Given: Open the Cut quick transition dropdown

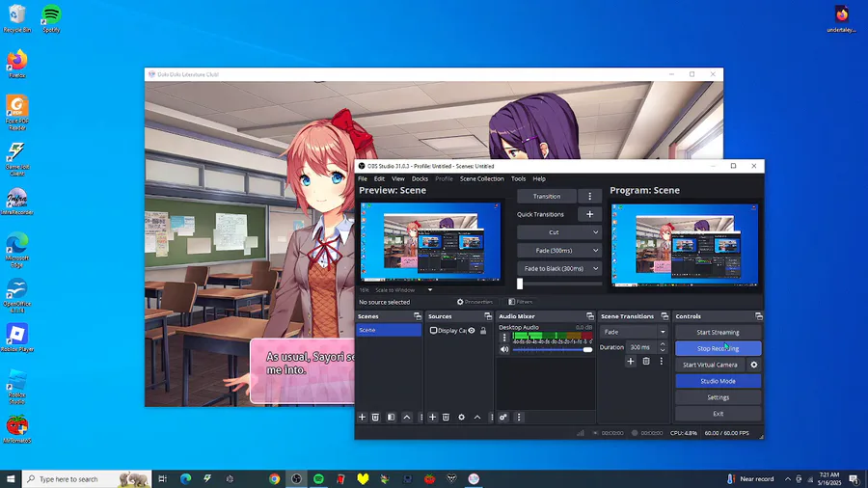Looking at the screenshot, I should click(x=559, y=232).
